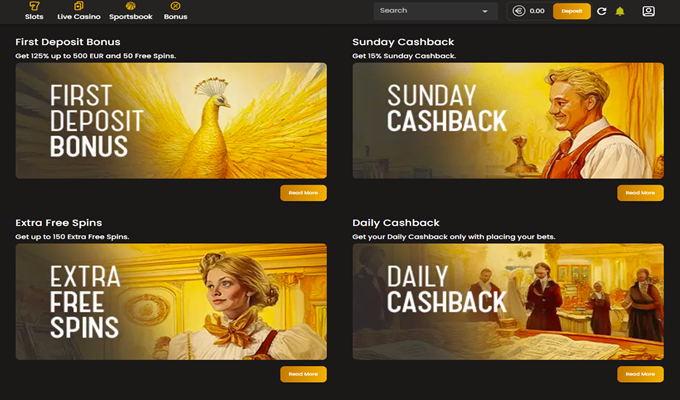Open notifications bell icon
This screenshot has height=400, width=680.
(x=620, y=11)
